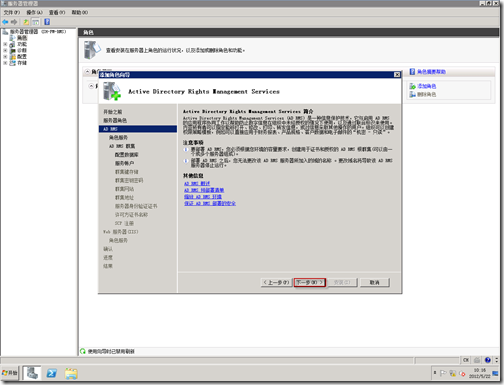
Task: Click the 角色摘要帮助 question icon
Action: 412,72
